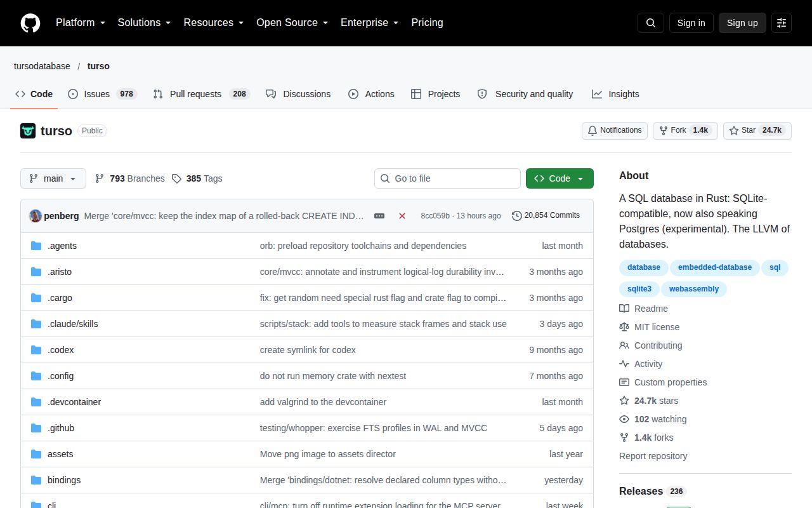This screenshot has width=812, height=508.
Task: Open the GitHub homepage logo
Action: tap(30, 23)
